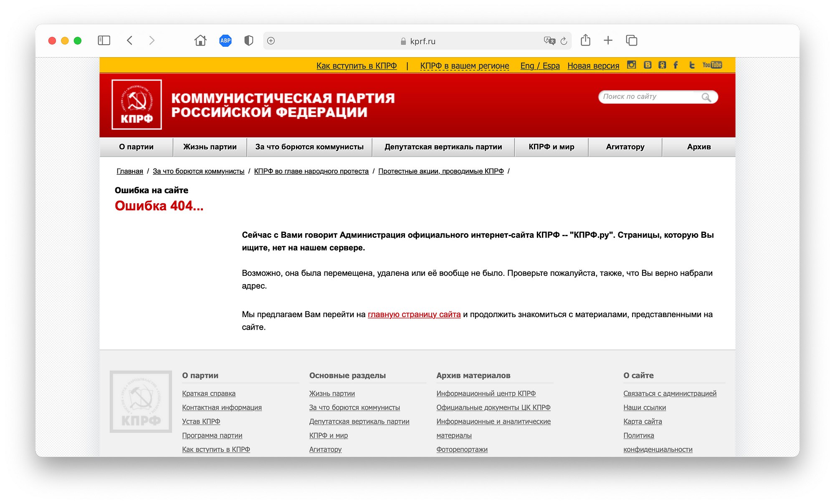835x504 pixels.
Task: Click the privacy shield icon
Action: (248, 40)
